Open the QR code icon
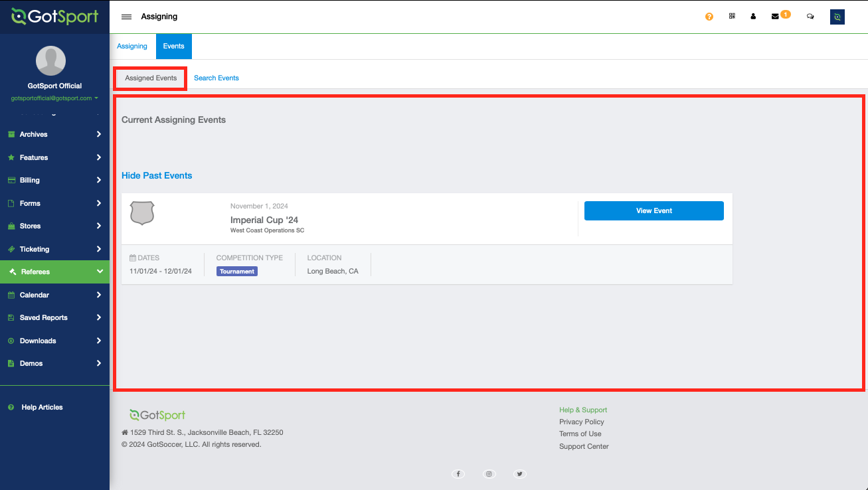 click(x=732, y=17)
